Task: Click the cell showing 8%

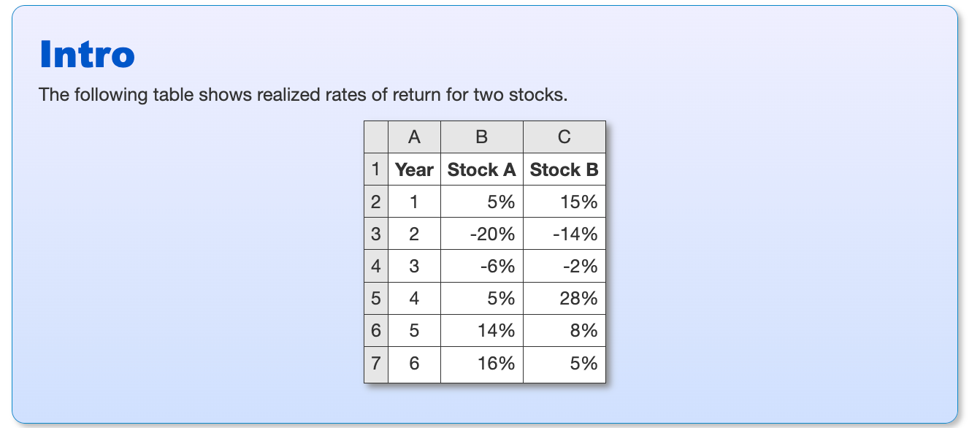Action: (564, 330)
